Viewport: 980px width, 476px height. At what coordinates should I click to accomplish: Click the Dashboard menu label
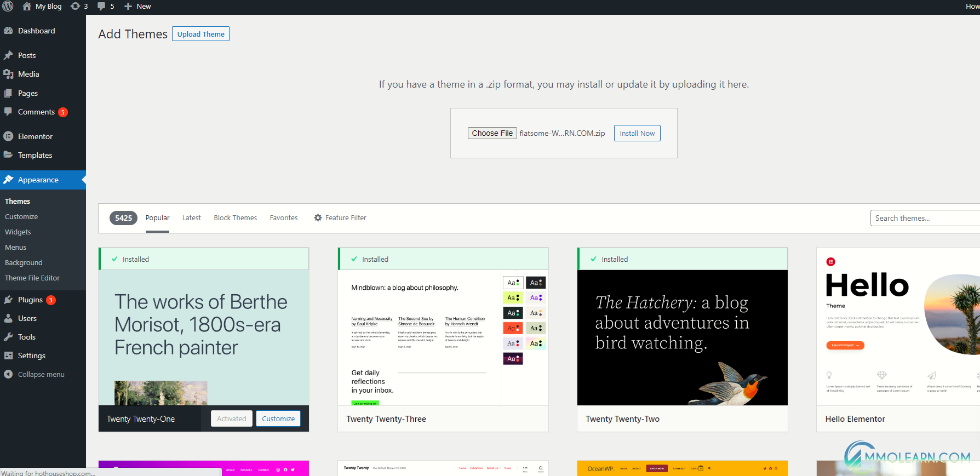click(36, 31)
